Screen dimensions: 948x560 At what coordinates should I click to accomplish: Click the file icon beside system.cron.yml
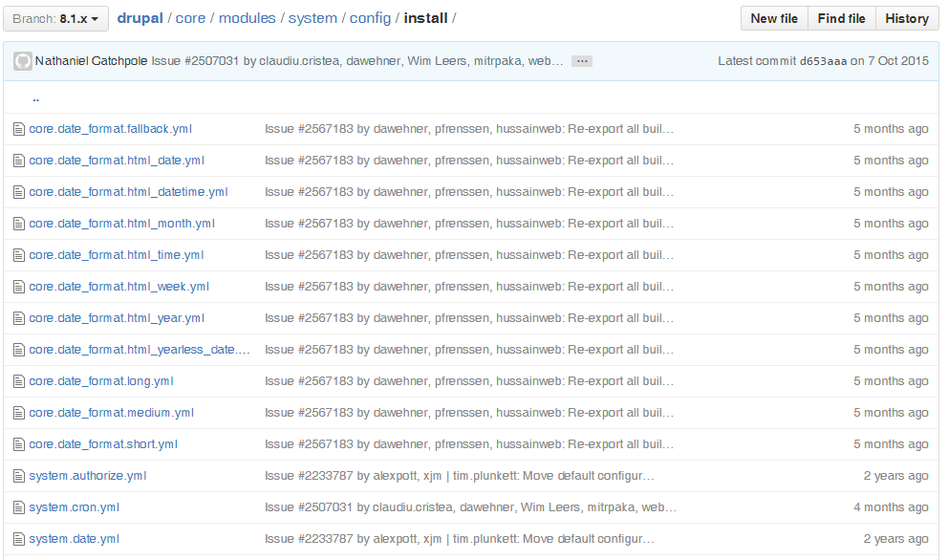(18, 506)
